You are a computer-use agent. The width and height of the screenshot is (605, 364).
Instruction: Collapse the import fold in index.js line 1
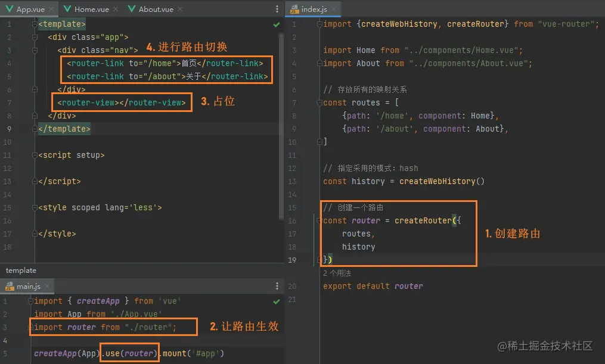(319, 24)
